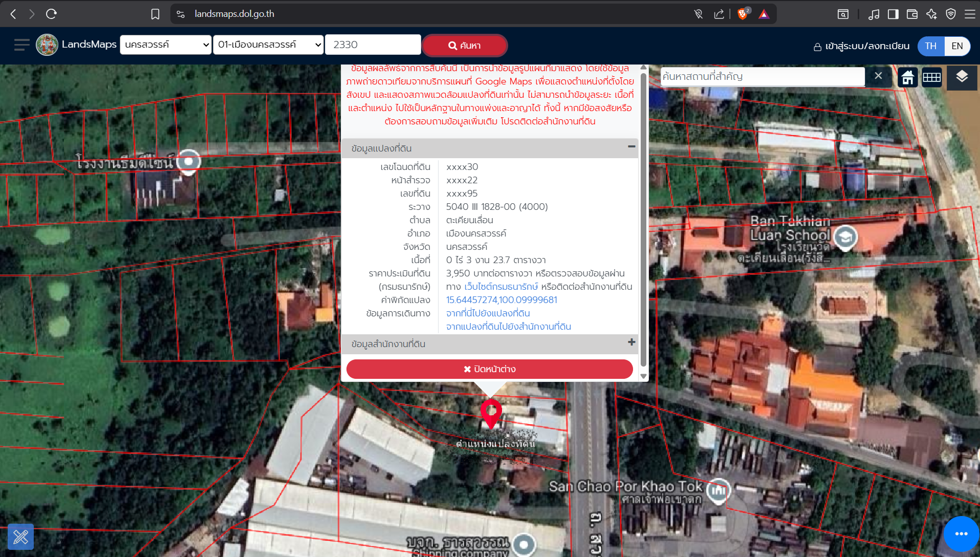Clear the landmark search with X icon
Screen dimensions: 980x557
click(878, 76)
